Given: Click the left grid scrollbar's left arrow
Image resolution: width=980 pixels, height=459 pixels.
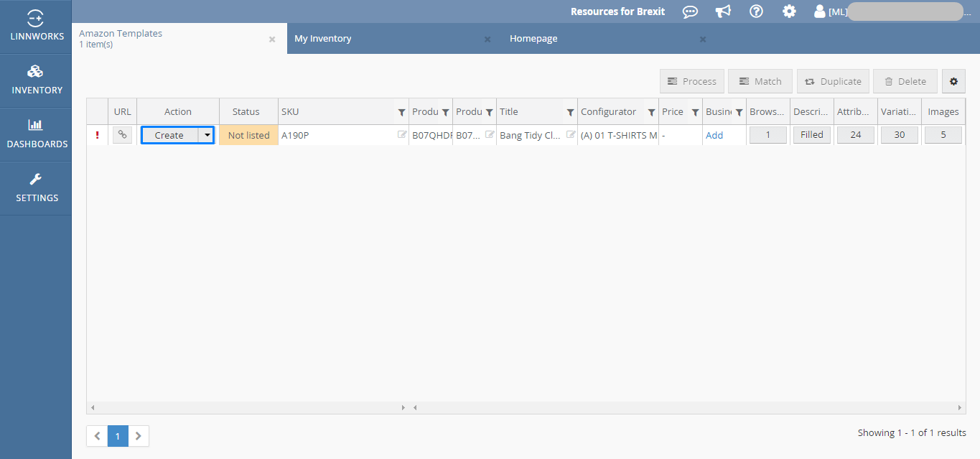Looking at the screenshot, I should (x=92, y=407).
